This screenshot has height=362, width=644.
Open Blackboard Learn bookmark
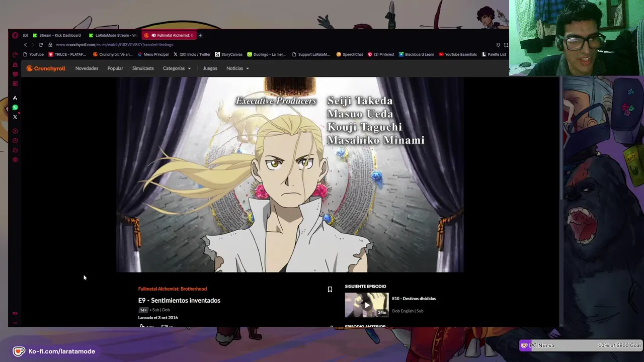[x=416, y=54]
